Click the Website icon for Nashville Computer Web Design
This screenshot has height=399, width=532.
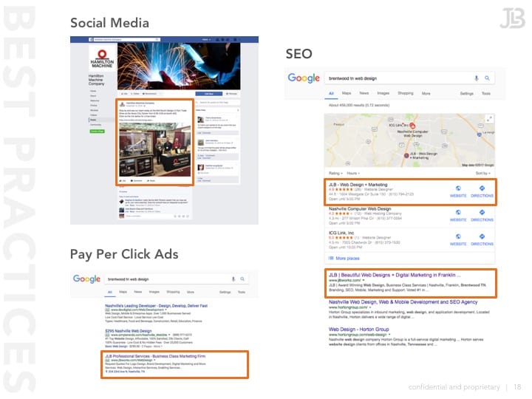point(458,212)
